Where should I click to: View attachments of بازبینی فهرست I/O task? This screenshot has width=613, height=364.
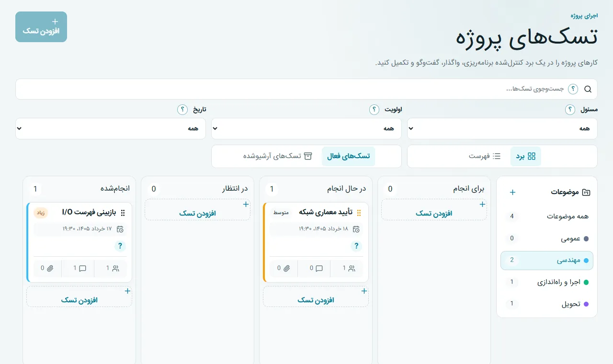tap(47, 269)
